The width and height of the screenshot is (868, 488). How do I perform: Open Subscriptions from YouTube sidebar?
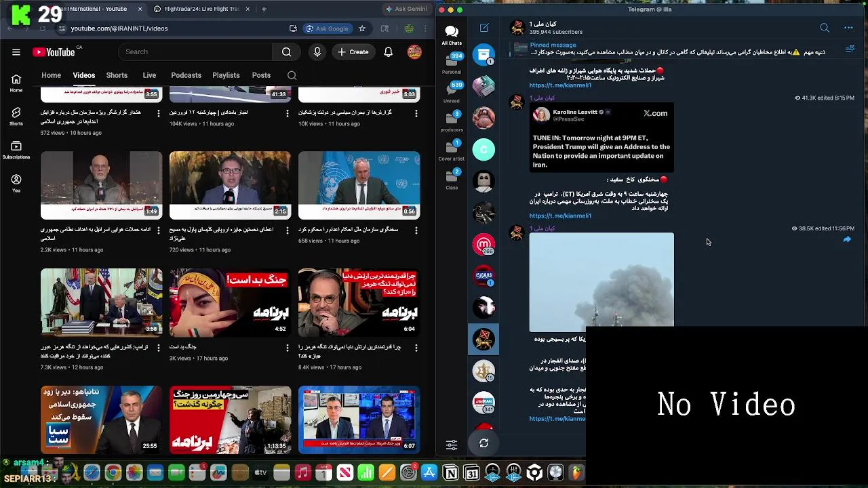click(x=16, y=150)
